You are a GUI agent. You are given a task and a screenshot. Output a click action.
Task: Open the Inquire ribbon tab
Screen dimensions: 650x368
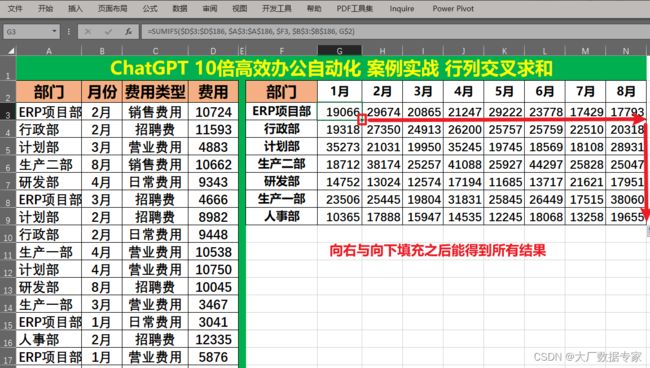402,8
